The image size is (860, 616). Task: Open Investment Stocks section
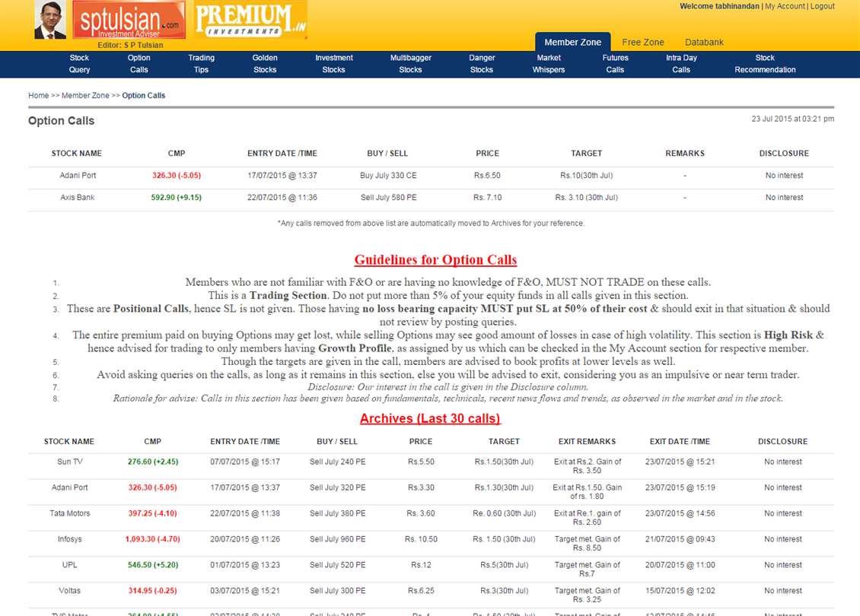point(334,64)
